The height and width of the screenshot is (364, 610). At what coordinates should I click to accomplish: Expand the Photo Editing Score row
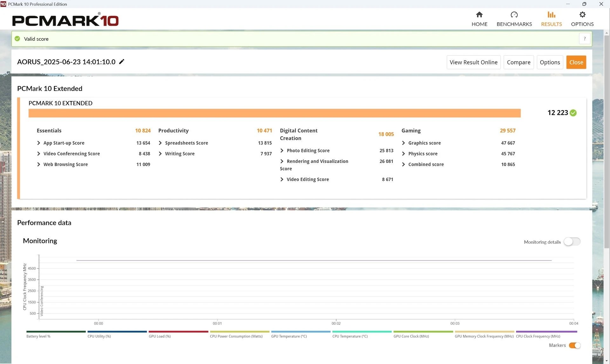click(282, 151)
